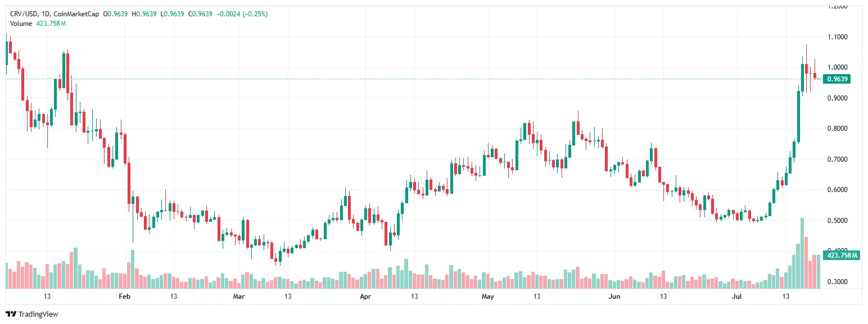The width and height of the screenshot is (868, 324).
Task: Click the TradingView logo icon
Action: 11,314
